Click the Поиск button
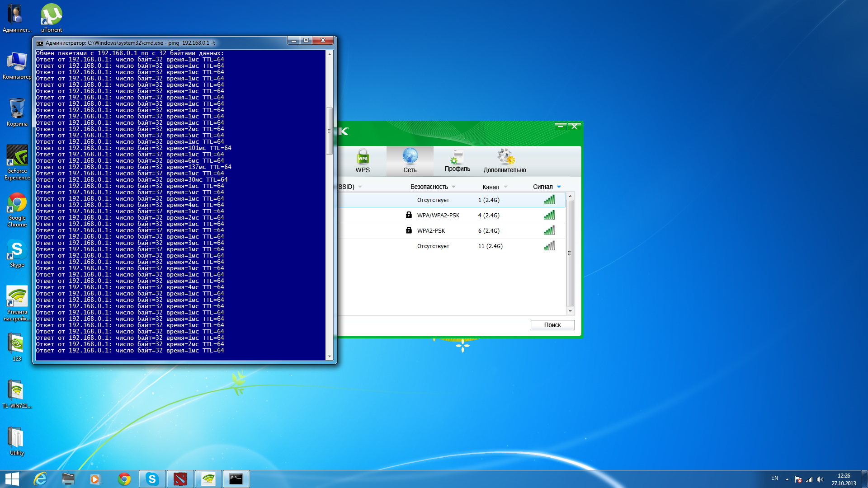Image resolution: width=868 pixels, height=488 pixels. click(552, 325)
